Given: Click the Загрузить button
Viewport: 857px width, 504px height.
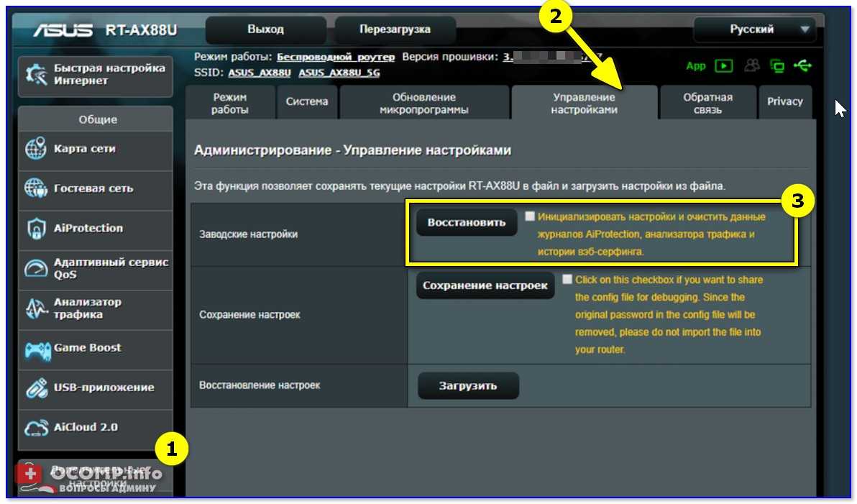Looking at the screenshot, I should 468,386.
